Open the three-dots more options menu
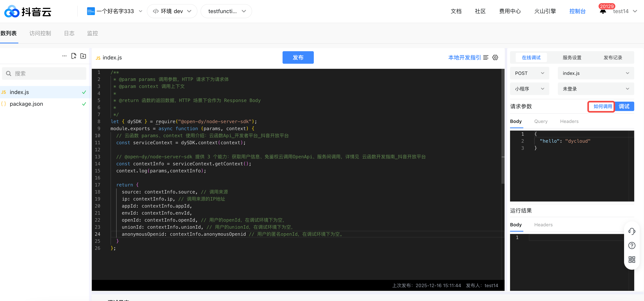This screenshot has height=301, width=644. (64, 56)
